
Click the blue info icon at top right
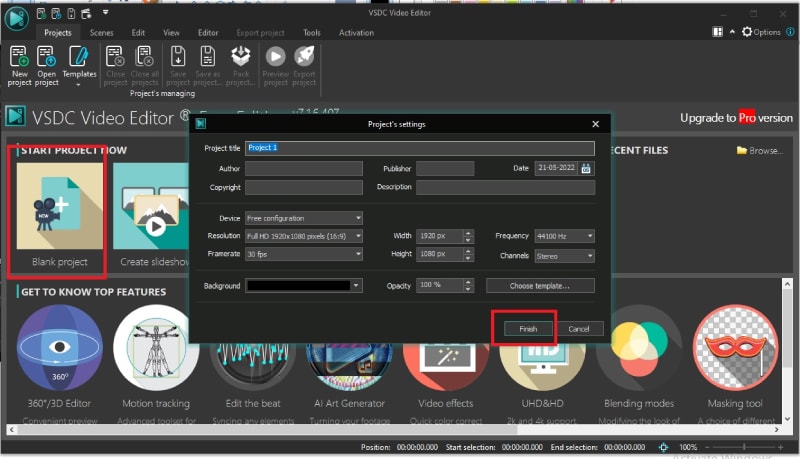[790, 32]
